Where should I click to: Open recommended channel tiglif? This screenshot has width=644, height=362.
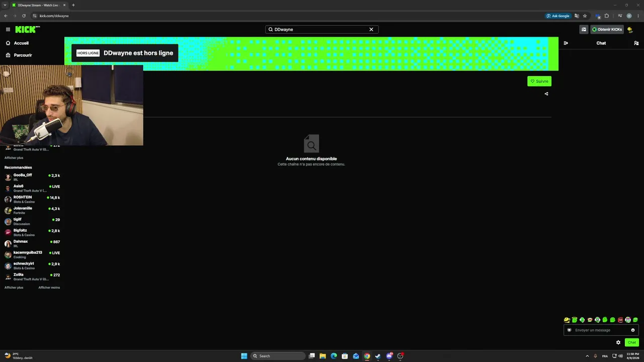(32, 221)
